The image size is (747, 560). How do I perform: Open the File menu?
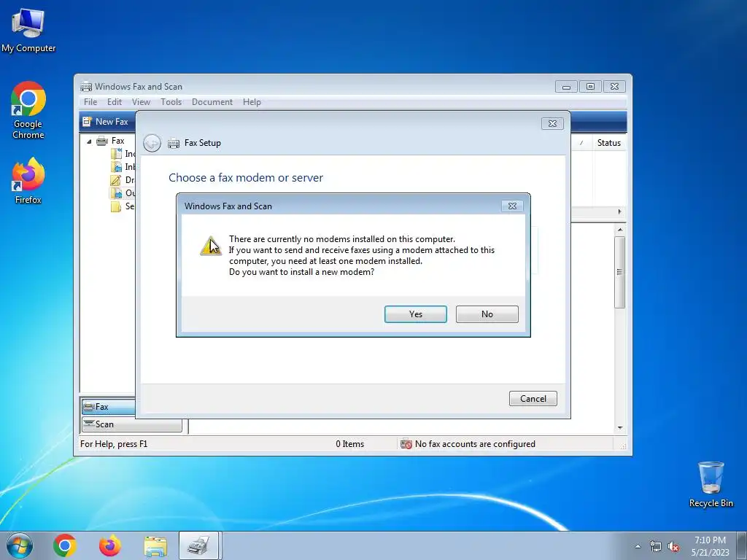coord(90,102)
